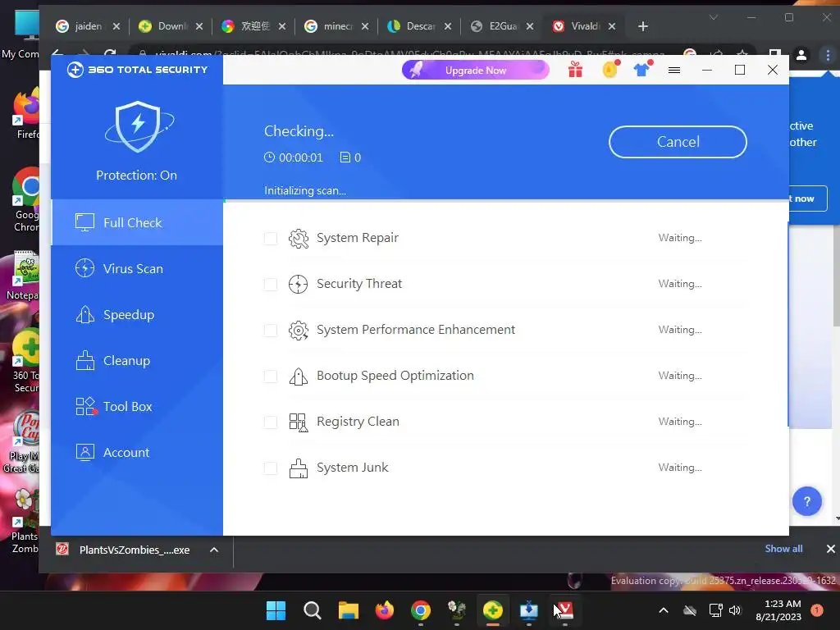Toggle the Bootup Speed Optimization checkbox
Viewport: 840px width, 630px height.
click(271, 377)
